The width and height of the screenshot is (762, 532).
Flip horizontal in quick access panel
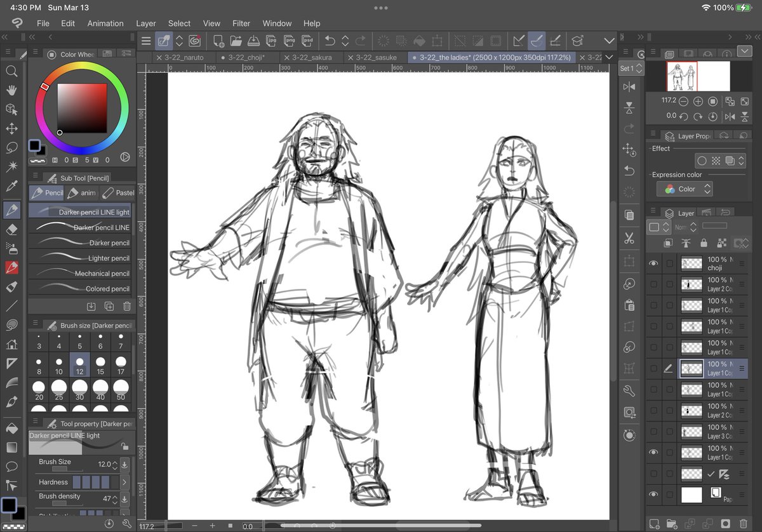(629, 87)
